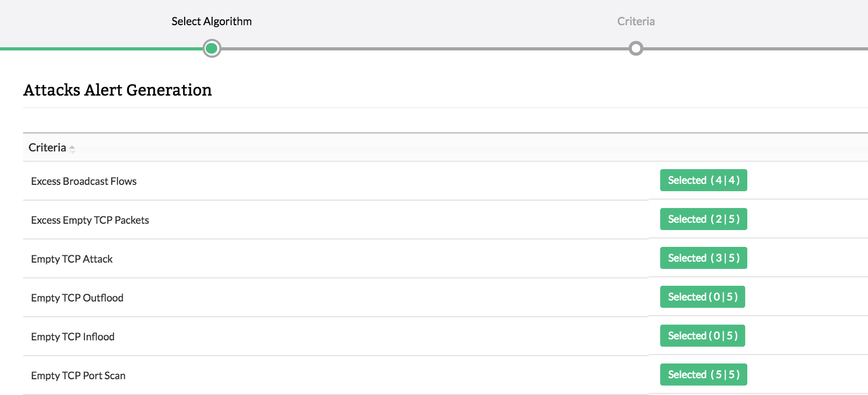868x395 pixels.
Task: Pick the Empty TCP Inflood row
Action: pos(72,337)
